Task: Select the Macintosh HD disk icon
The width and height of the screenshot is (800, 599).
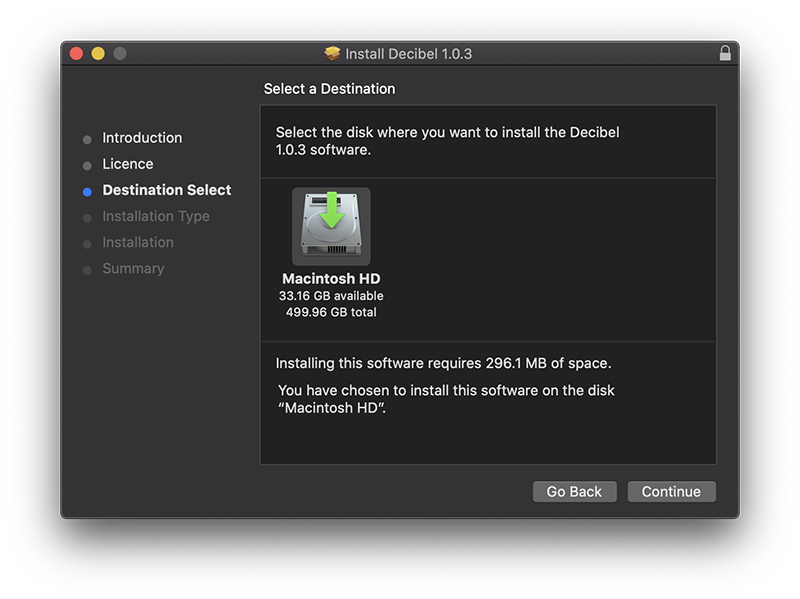Action: (x=331, y=226)
